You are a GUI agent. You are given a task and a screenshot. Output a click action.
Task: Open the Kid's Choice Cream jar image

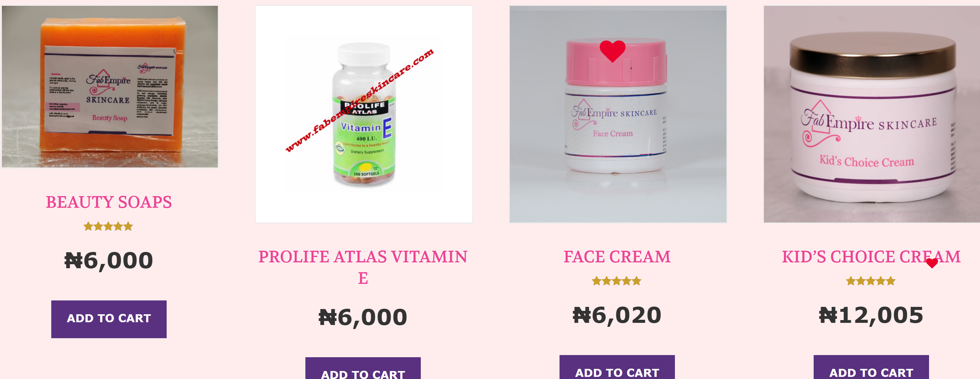pos(872,114)
